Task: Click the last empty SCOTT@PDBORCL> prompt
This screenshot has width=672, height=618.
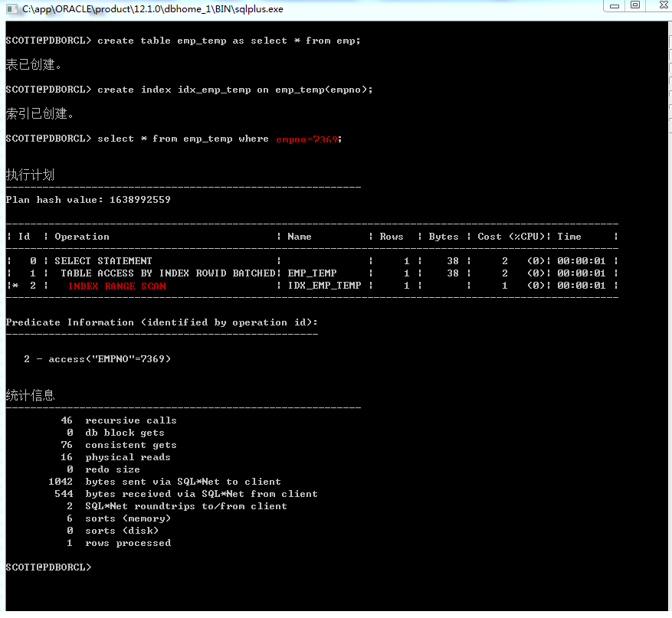Action: 48,567
